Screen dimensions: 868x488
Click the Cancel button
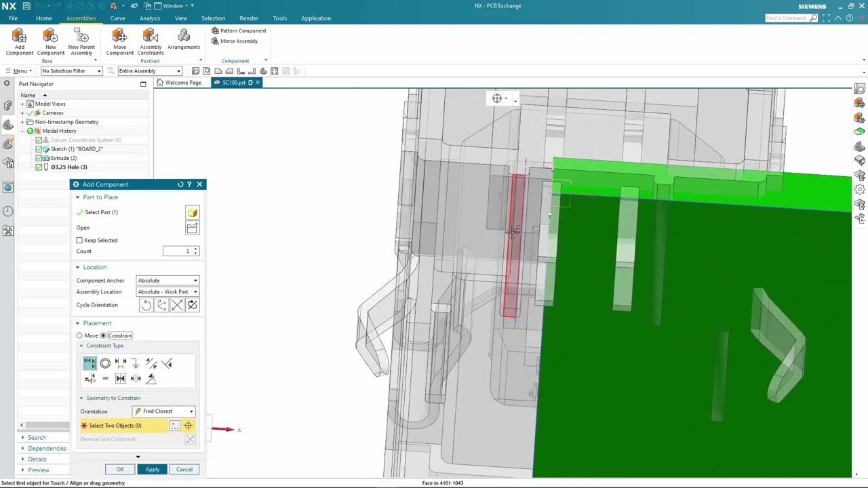pos(184,470)
